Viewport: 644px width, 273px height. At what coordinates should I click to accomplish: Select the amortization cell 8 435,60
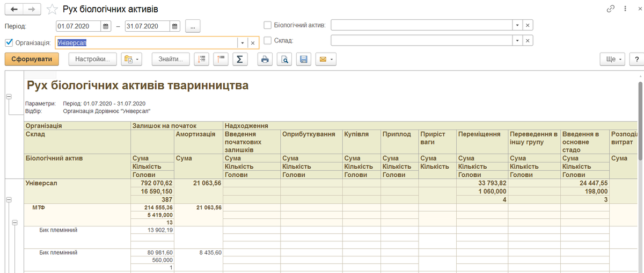point(199,252)
